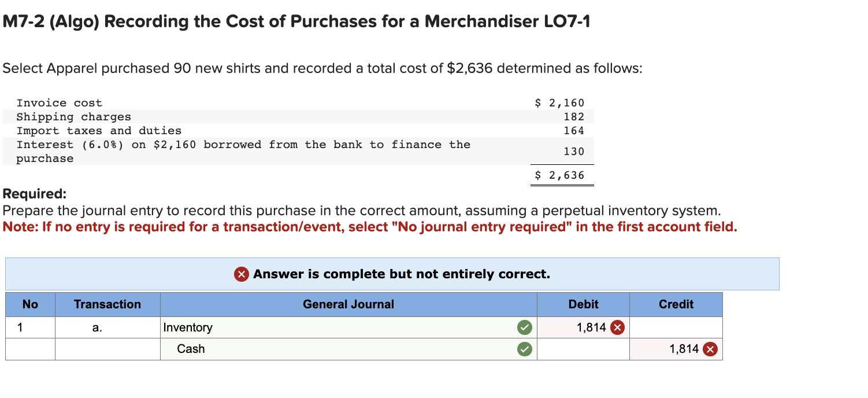Click the $2,636 total in the cost table
Viewport: 868px width, 398px height.
558,175
